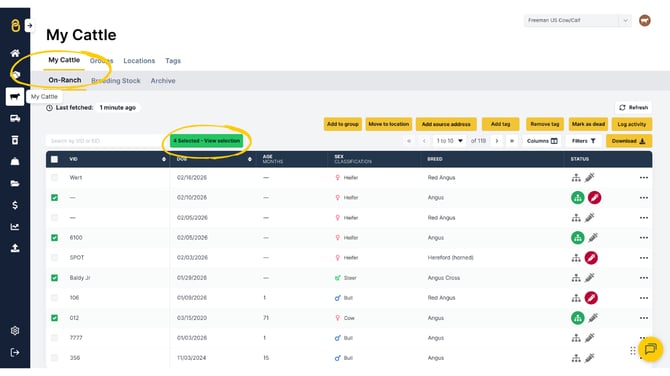Open the chart reports icon in sidebar

(x=15, y=227)
